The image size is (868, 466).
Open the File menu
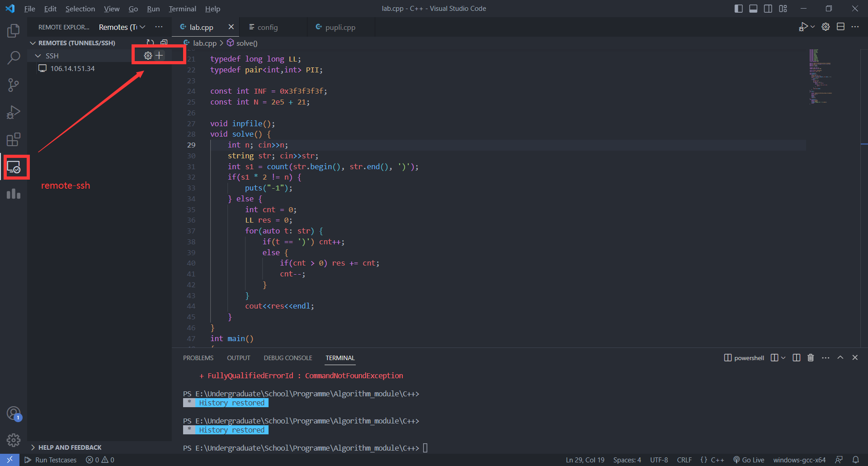pos(29,9)
